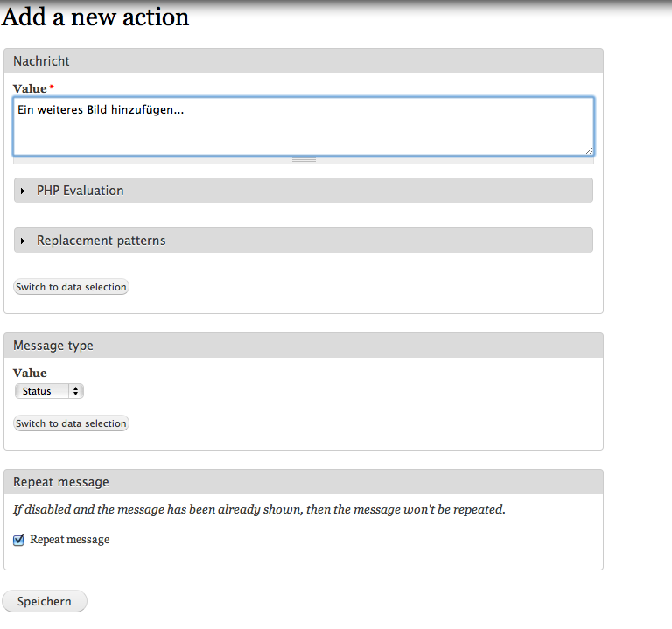Click the grippie bar below the message textarea
Screen dimensions: 672x629
304,160
